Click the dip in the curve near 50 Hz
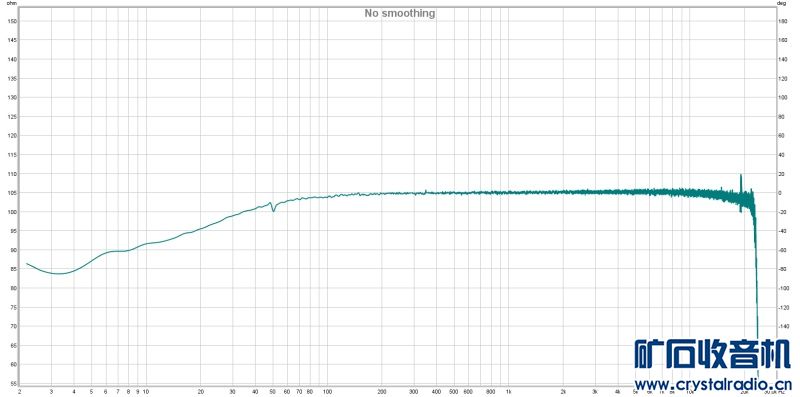Image resolution: width=800 pixels, height=397 pixels. pyautogui.click(x=273, y=211)
